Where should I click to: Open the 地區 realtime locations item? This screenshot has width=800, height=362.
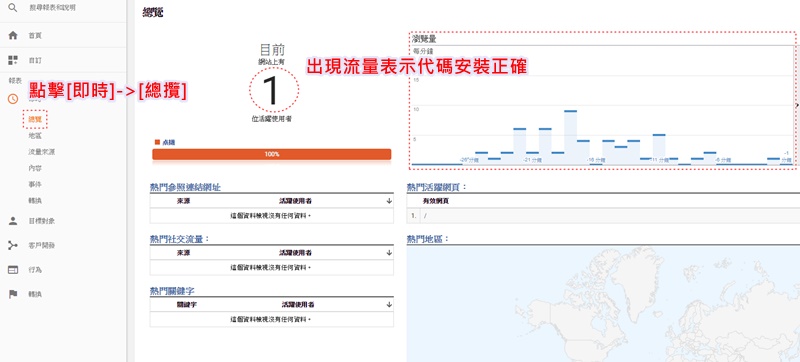[x=35, y=136]
